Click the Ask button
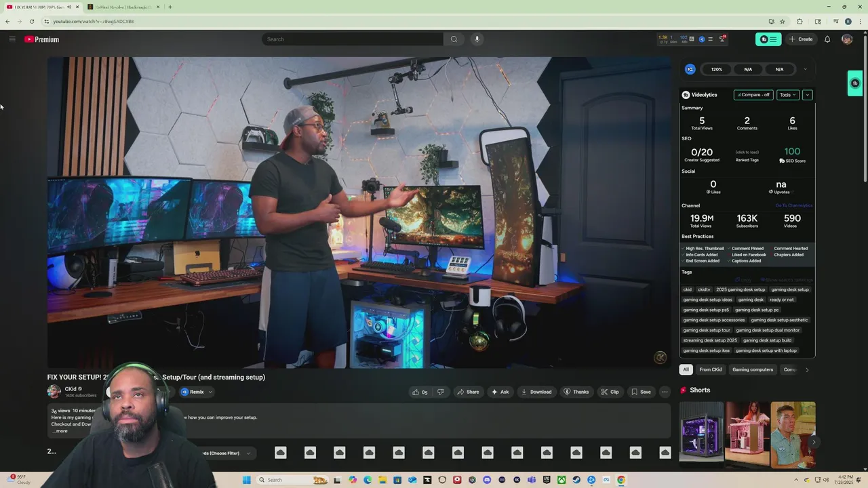 coord(500,392)
